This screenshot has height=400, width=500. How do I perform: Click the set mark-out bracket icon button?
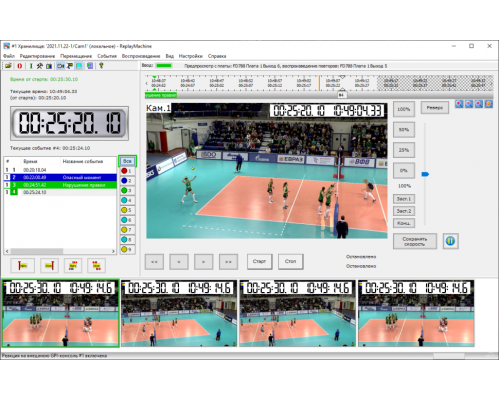(x=49, y=266)
